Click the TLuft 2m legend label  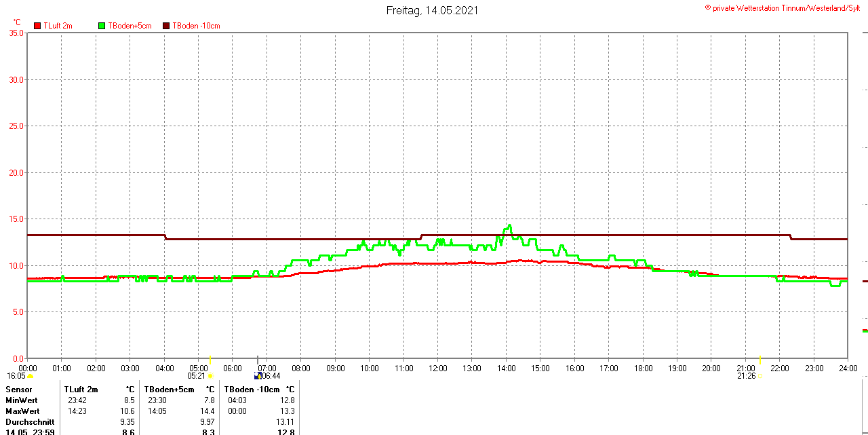[x=58, y=26]
